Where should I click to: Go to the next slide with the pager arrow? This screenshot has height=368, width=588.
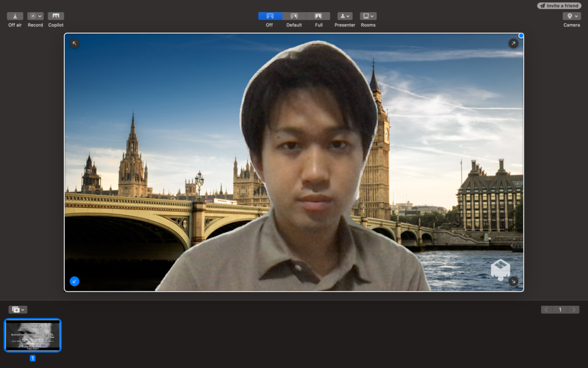574,310
